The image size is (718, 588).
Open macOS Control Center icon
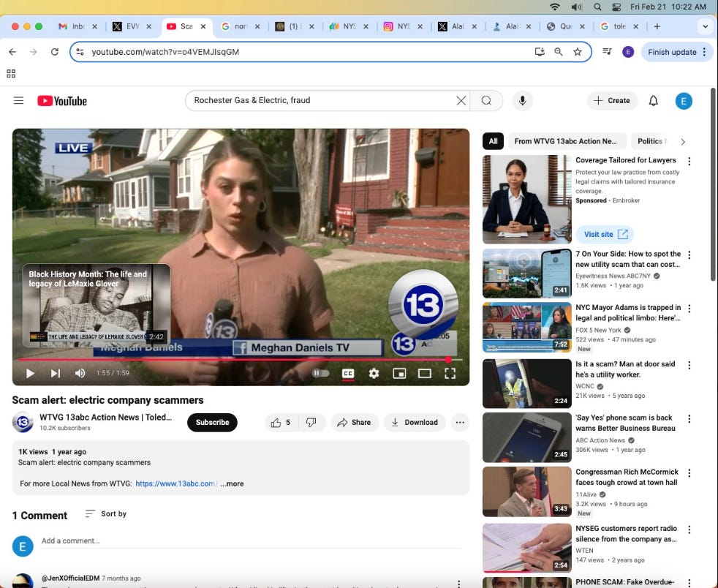[x=616, y=7]
